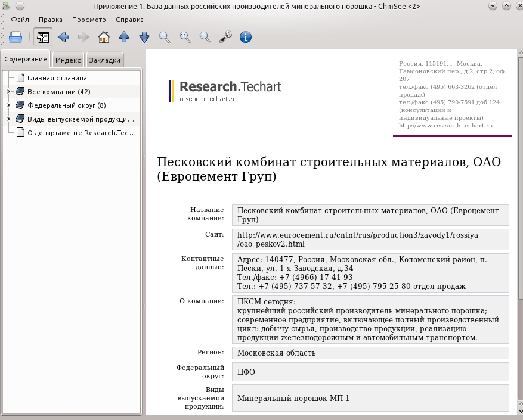Open the eurocement.ru site URL
Image resolution: width=523 pixels, height=420 pixels.
[x=358, y=239]
